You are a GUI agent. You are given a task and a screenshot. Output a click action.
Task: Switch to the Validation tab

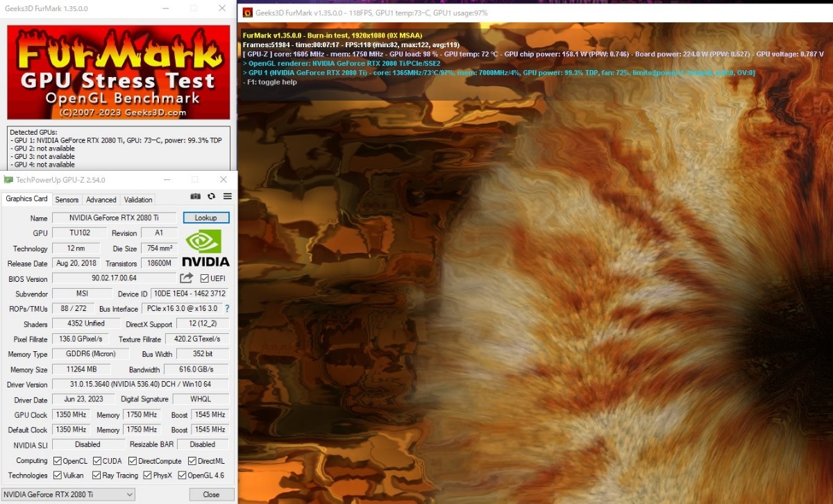138,200
